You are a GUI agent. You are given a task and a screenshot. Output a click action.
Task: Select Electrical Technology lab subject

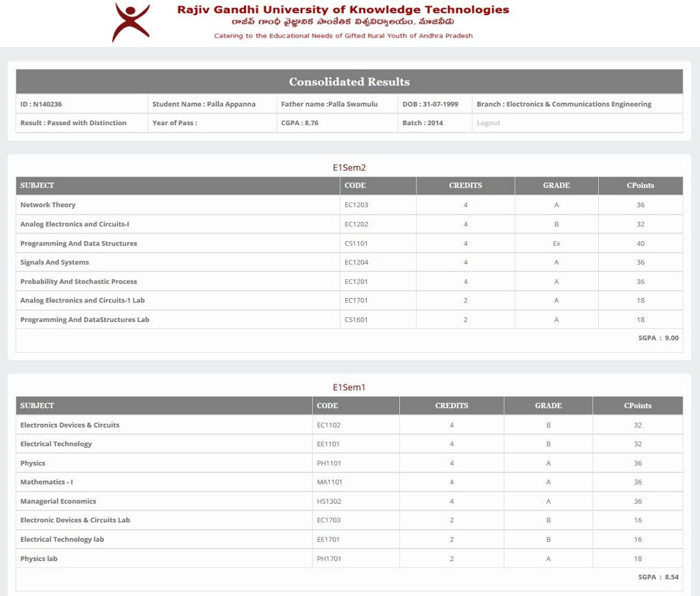point(62,539)
